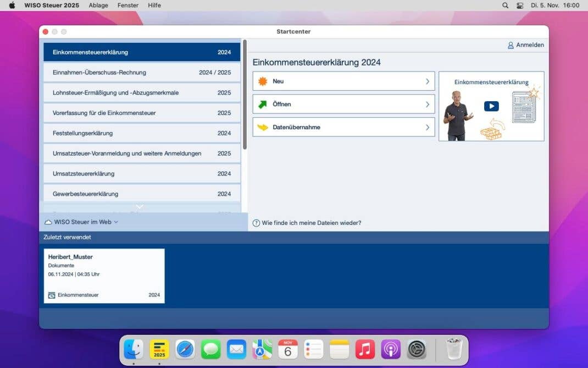Screen dimensions: 588x368
Task: Open the recent Heribert_Muster file tile
Action: 104,276
